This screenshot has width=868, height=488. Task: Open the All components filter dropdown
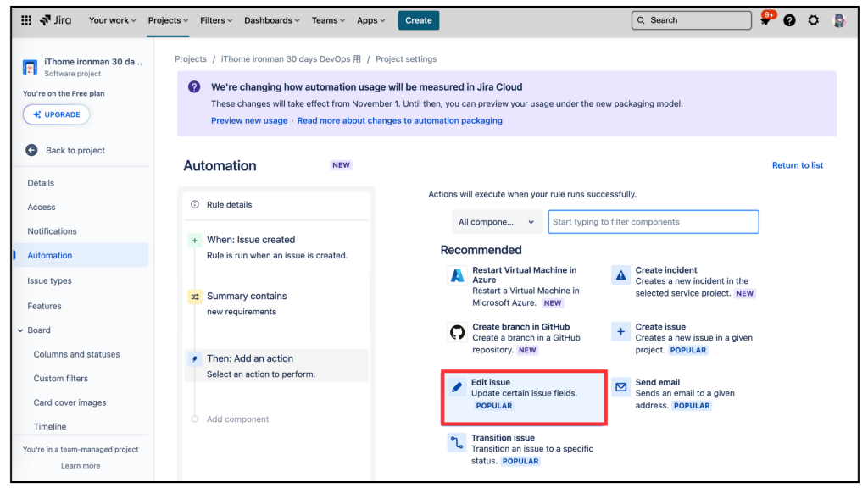(496, 222)
